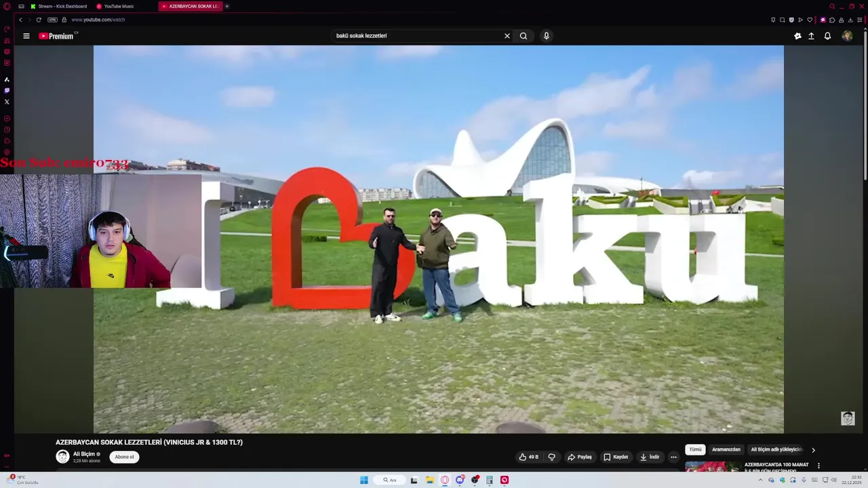Show hidden tray icons chevron
The width and height of the screenshot is (868, 488).
[x=760, y=480]
